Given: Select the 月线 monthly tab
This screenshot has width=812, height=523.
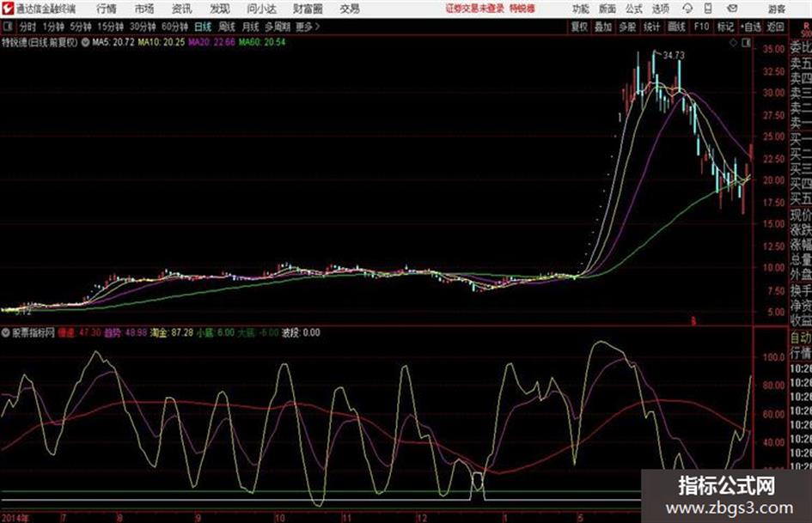Looking at the screenshot, I should point(251,27).
